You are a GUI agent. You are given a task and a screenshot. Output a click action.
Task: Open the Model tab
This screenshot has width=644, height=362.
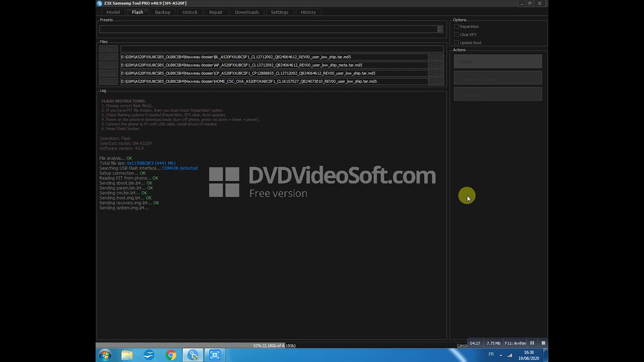(x=113, y=12)
